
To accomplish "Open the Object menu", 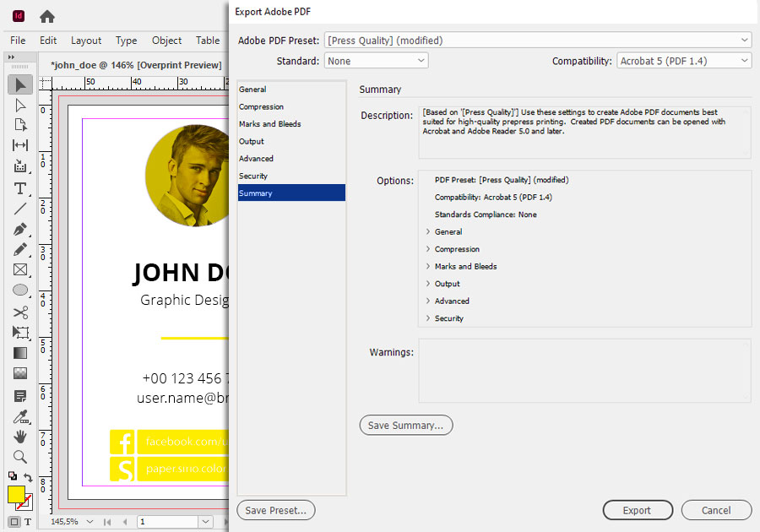I will tap(166, 41).
